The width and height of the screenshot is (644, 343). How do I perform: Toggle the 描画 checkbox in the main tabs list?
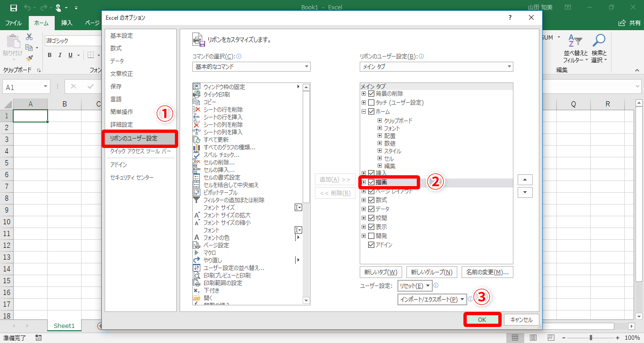371,182
